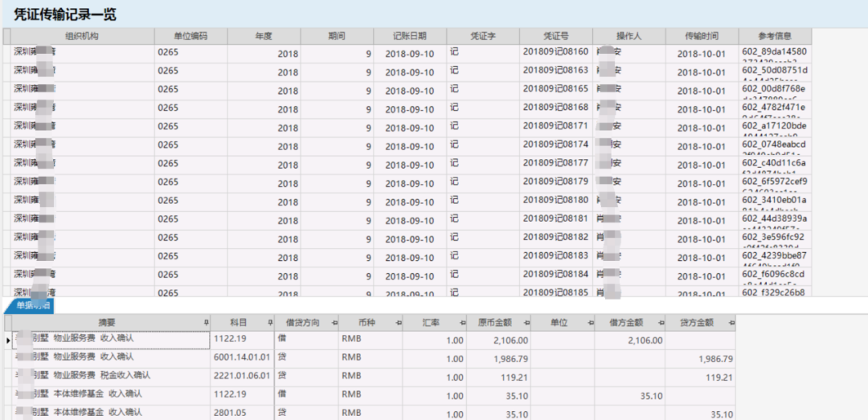Click 1,986.79 in the 原币金额 column
The width and height of the screenshot is (868, 420).
tap(499, 359)
